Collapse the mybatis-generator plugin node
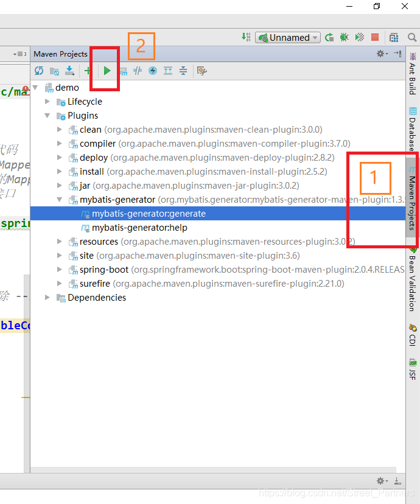This screenshot has width=420, height=504. pyautogui.click(x=60, y=200)
